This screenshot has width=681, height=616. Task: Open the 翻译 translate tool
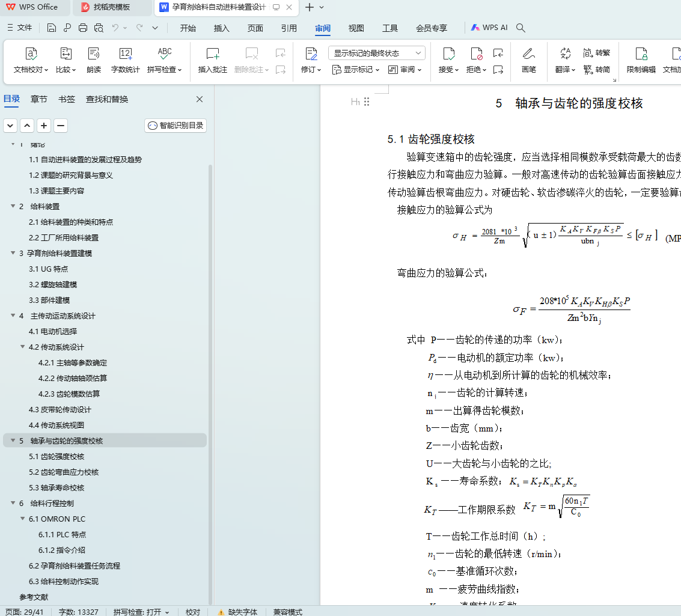click(565, 60)
